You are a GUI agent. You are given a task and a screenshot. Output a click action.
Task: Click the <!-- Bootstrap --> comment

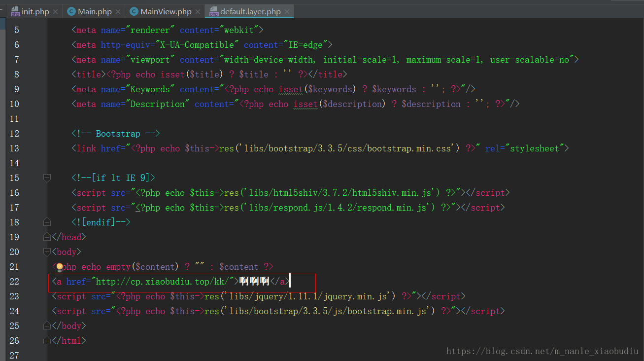point(116,134)
